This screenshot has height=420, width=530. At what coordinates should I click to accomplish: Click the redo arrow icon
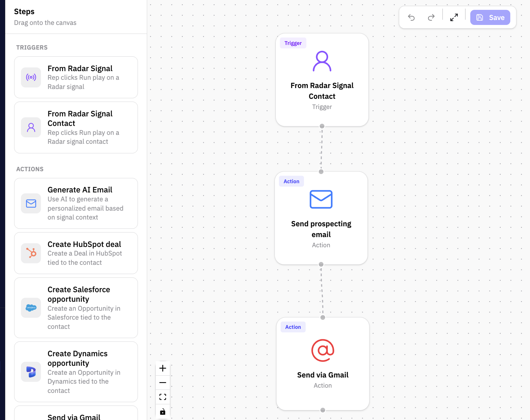[x=431, y=18]
